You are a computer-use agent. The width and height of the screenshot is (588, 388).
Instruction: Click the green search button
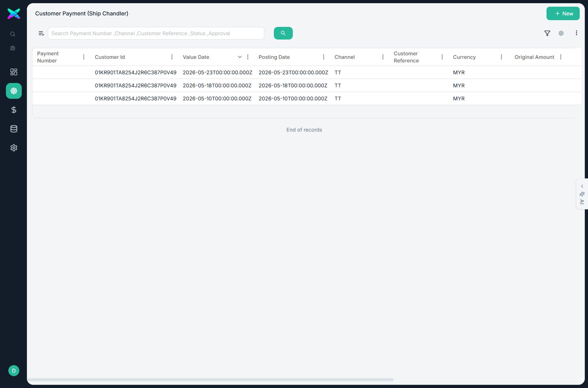coord(283,33)
